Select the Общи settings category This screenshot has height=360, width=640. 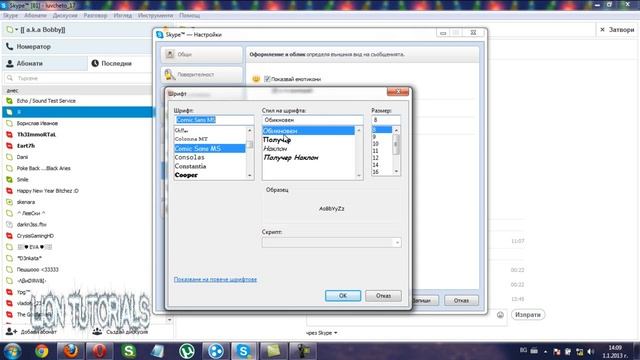tap(202, 54)
